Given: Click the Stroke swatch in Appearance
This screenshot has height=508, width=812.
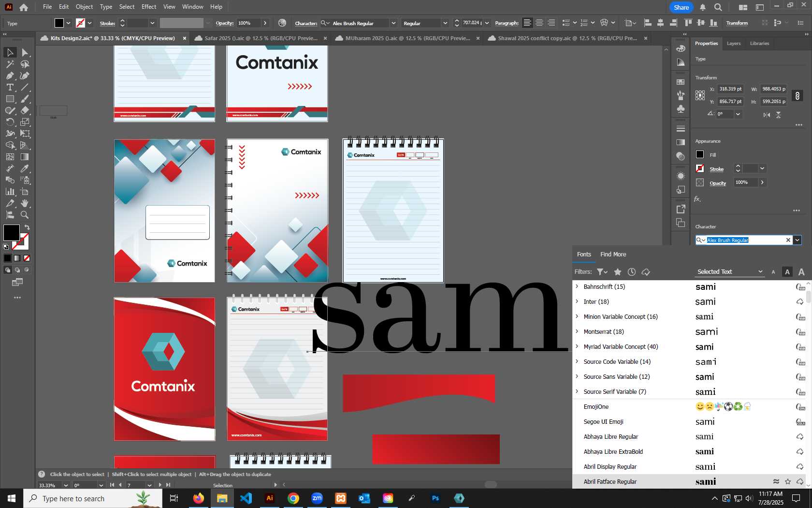Looking at the screenshot, I should point(699,168).
